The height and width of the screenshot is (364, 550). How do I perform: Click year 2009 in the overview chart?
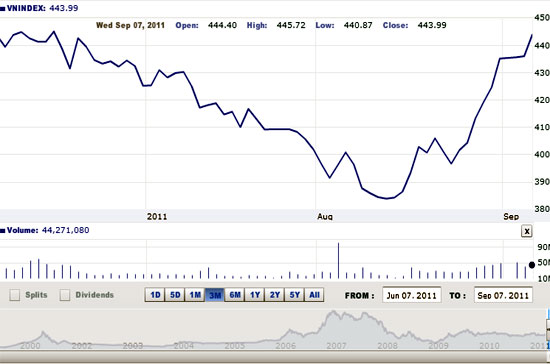coord(438,346)
